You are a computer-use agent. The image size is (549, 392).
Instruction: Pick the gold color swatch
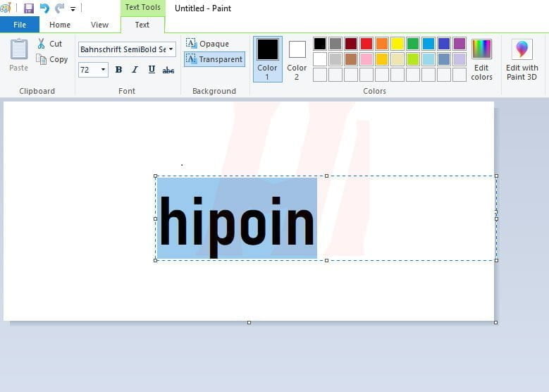tap(382, 59)
